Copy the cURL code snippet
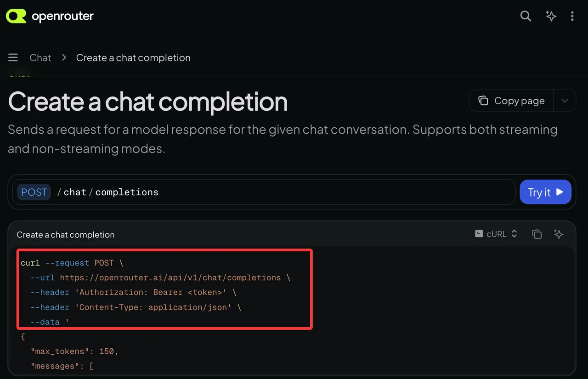This screenshot has height=379, width=588. (x=537, y=234)
